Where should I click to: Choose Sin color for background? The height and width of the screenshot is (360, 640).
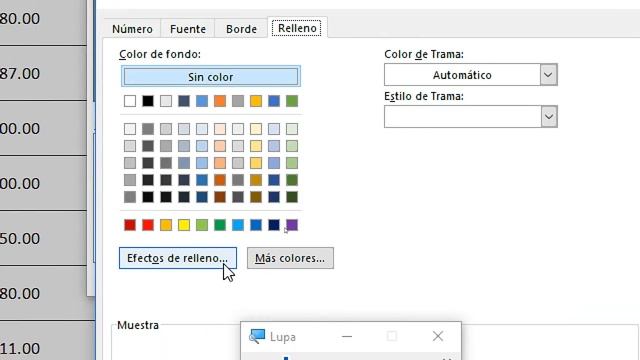point(211,76)
